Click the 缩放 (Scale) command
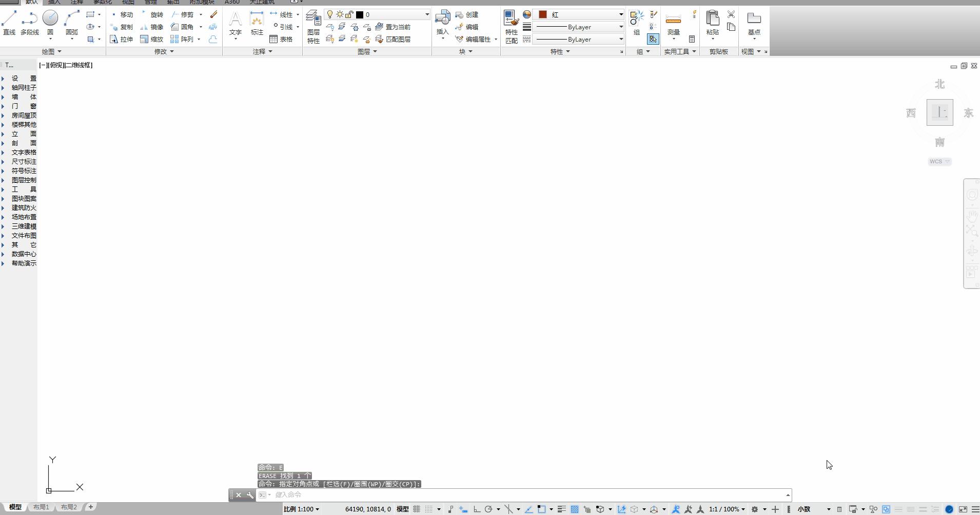This screenshot has height=515, width=980. click(152, 39)
